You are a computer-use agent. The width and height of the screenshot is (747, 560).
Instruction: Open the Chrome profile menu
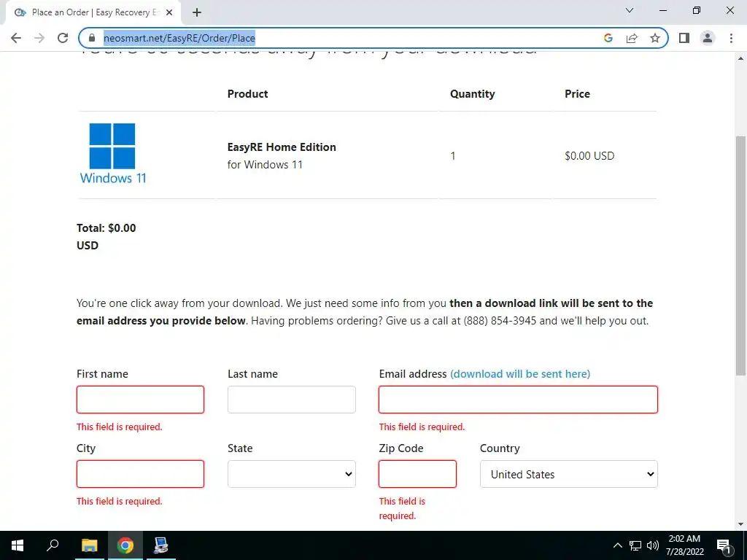click(708, 38)
